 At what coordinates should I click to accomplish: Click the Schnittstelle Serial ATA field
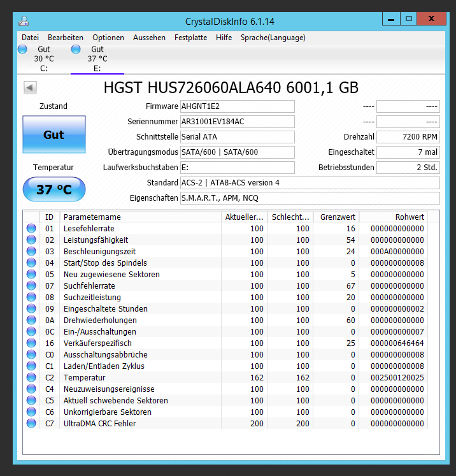point(238,137)
